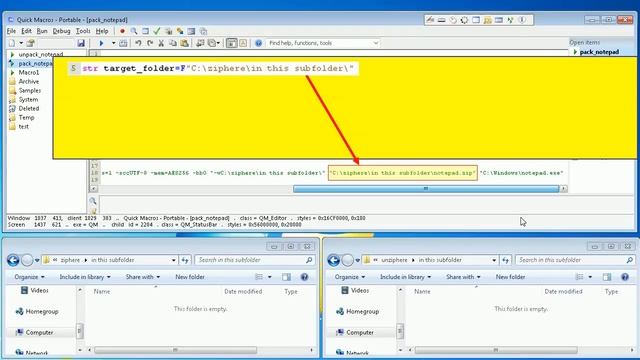The height and width of the screenshot is (360, 640).
Task: Click the Redo arrow icon
Action: tap(150, 43)
